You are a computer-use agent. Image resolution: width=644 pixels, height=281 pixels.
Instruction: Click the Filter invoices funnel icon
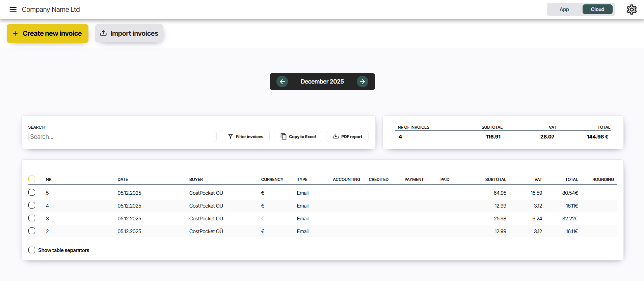tap(231, 136)
